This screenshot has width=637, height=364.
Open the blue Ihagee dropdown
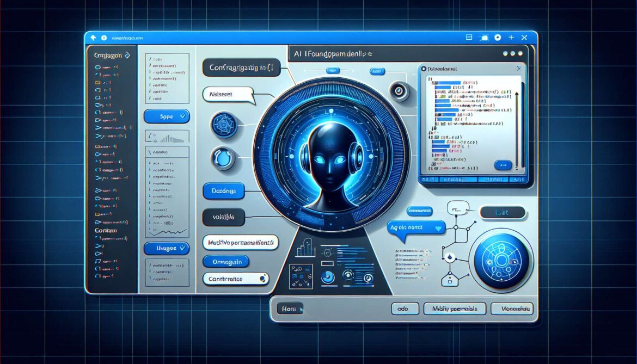tap(166, 248)
